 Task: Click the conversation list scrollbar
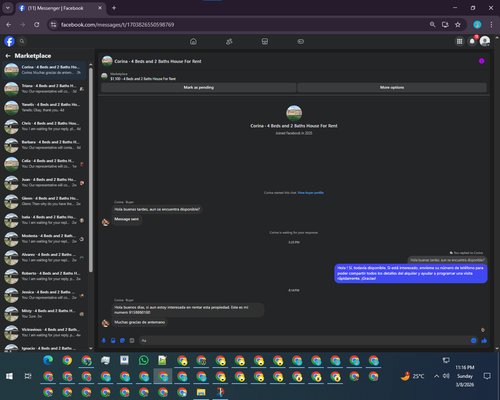point(91,170)
